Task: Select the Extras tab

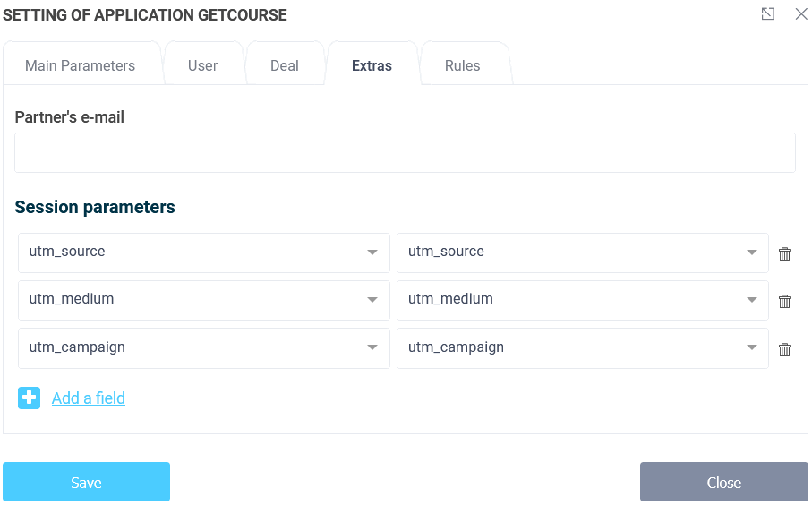Action: [372, 65]
